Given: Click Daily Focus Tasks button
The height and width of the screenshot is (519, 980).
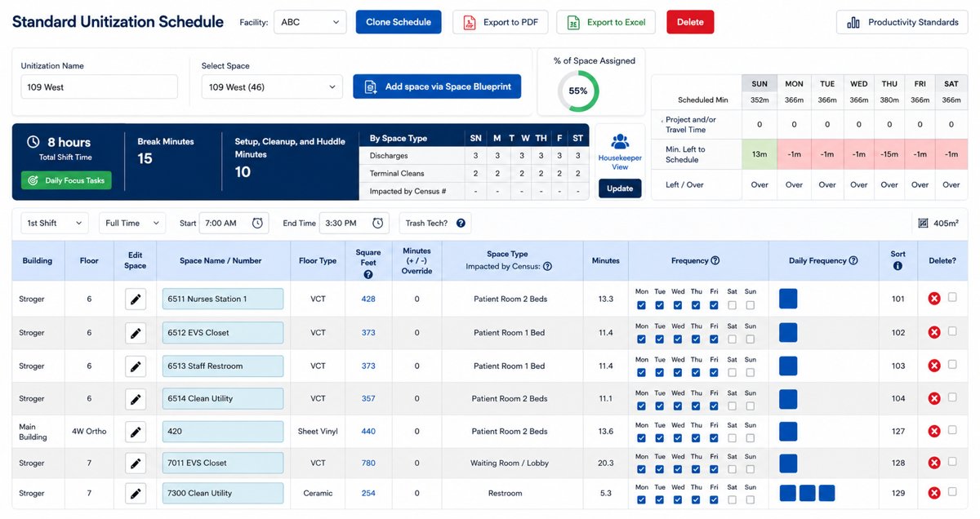Looking at the screenshot, I should 66,180.
